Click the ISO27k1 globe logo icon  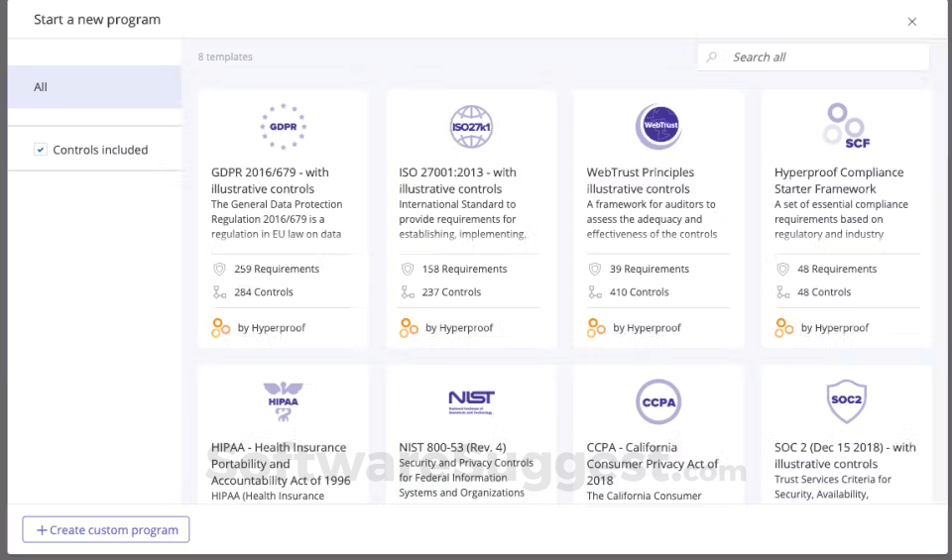click(471, 126)
